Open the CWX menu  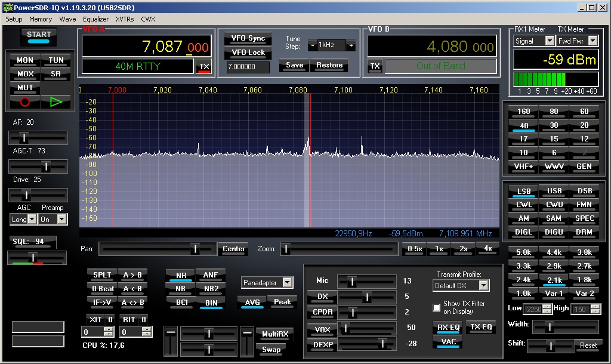(x=148, y=19)
